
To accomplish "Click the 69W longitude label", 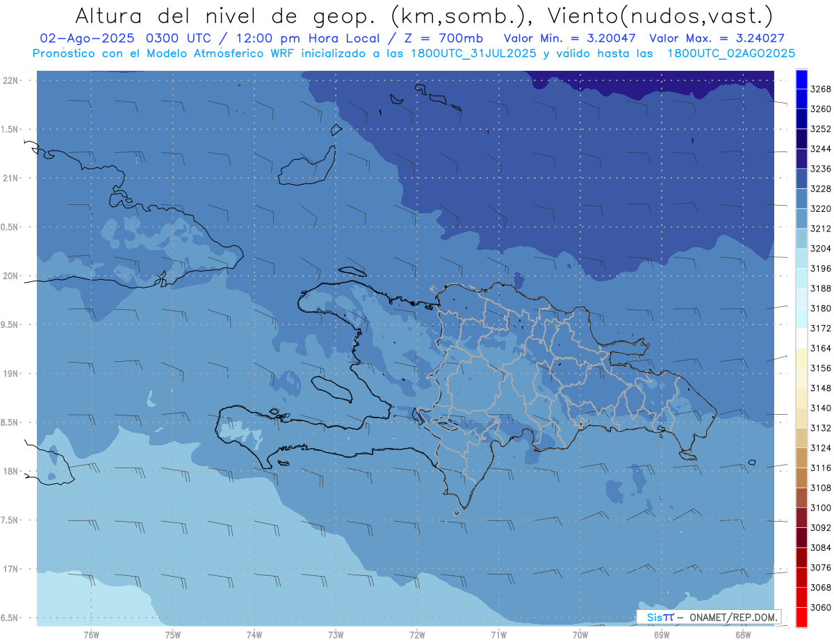I will click(662, 635).
